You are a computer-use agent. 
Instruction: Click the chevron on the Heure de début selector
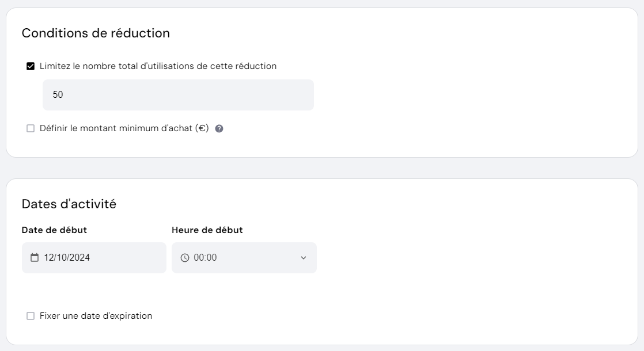pyautogui.click(x=304, y=258)
